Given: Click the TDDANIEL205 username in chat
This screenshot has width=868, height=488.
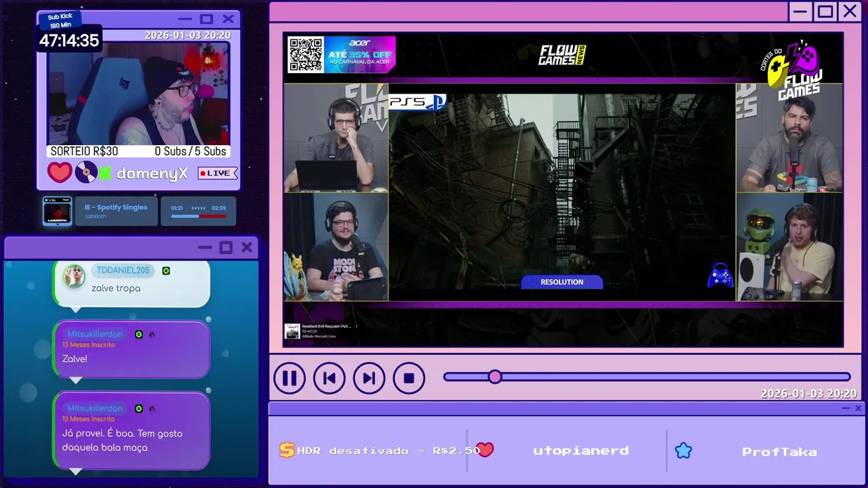Looking at the screenshot, I should pyautogui.click(x=123, y=270).
